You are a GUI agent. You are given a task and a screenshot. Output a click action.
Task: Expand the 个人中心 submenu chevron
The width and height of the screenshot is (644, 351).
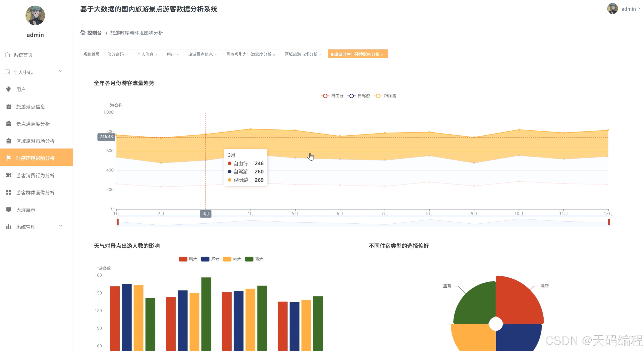click(61, 71)
